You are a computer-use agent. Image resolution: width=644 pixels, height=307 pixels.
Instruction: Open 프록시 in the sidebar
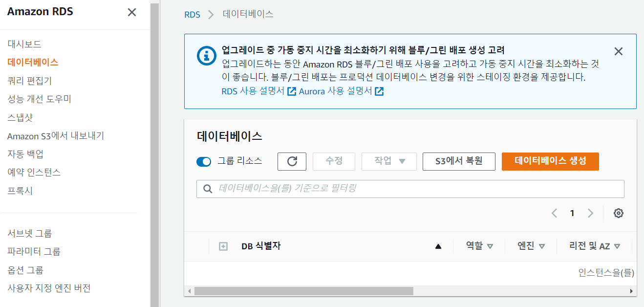coord(20,191)
